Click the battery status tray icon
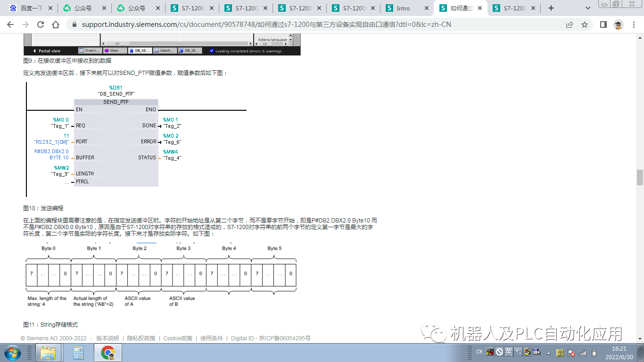Image resolution: width=644 pixels, height=362 pixels. tap(594, 353)
